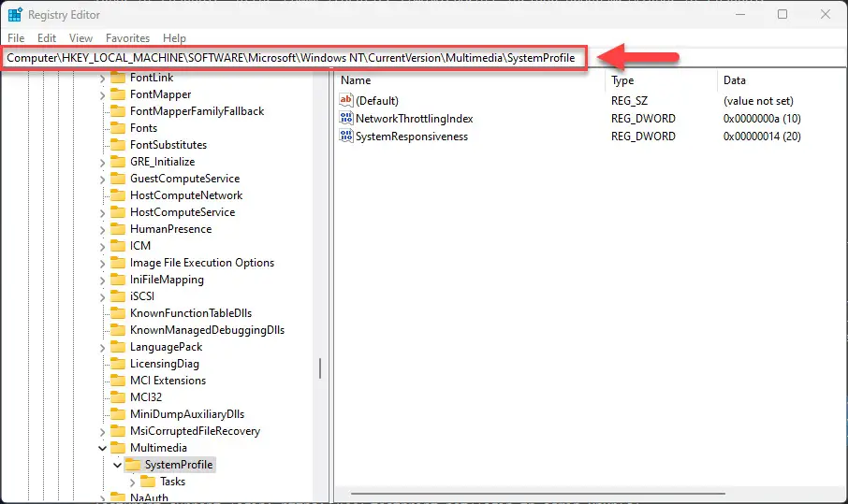
Task: Click the Registry Editor app icon
Action: [15, 15]
